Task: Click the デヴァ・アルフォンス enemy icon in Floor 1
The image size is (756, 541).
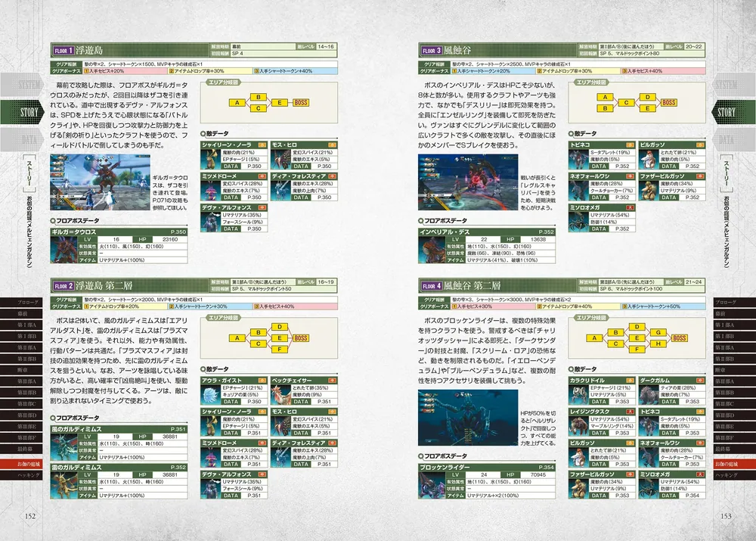Action: coord(210,222)
